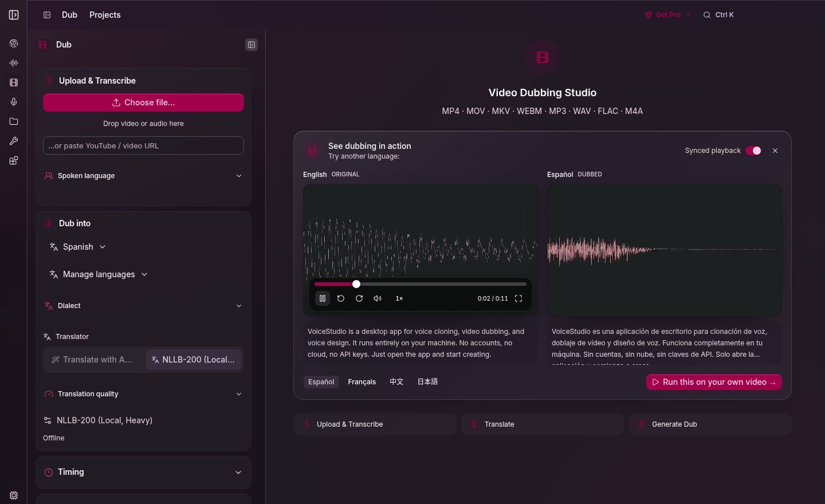Open the Get Pro link
The image size is (825, 504).
[667, 15]
